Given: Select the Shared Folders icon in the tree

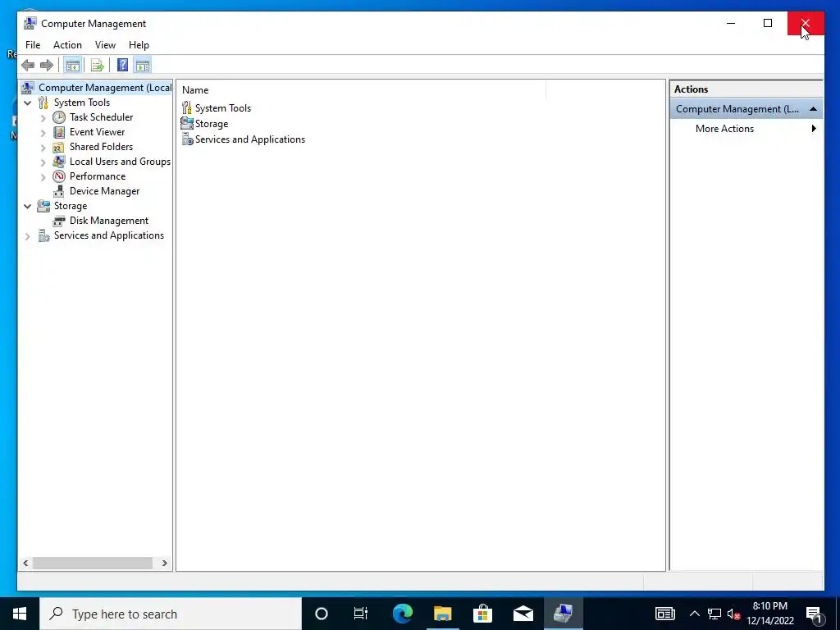Looking at the screenshot, I should [59, 147].
